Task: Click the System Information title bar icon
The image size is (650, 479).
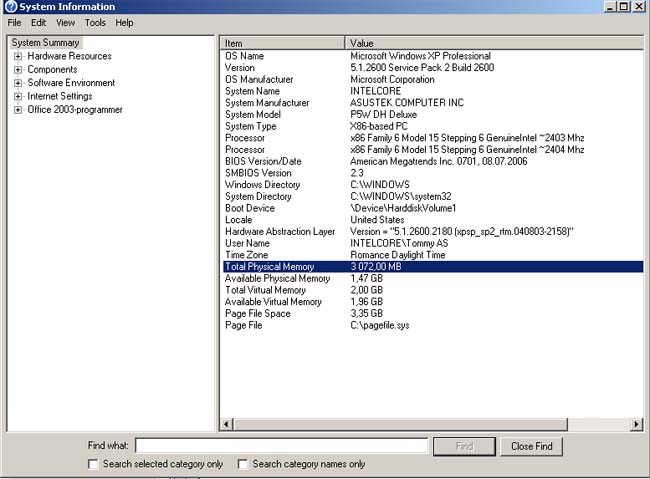Action: 10,7
